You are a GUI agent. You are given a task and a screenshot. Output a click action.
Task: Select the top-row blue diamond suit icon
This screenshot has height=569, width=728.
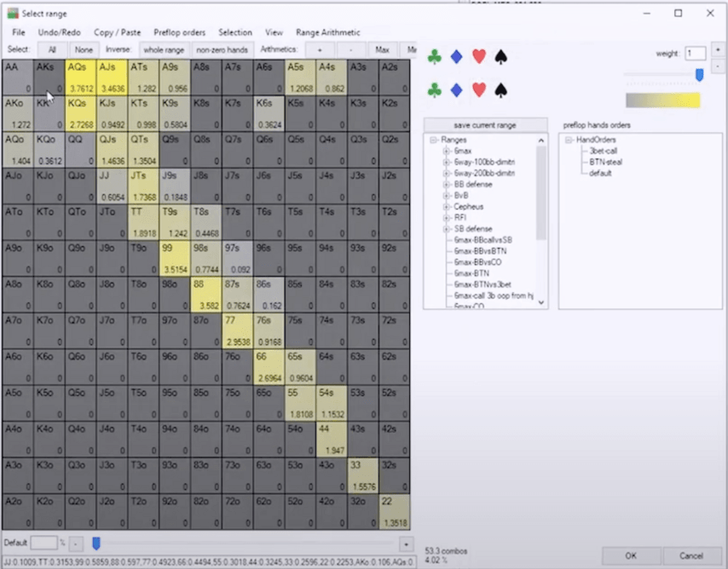[x=456, y=56]
